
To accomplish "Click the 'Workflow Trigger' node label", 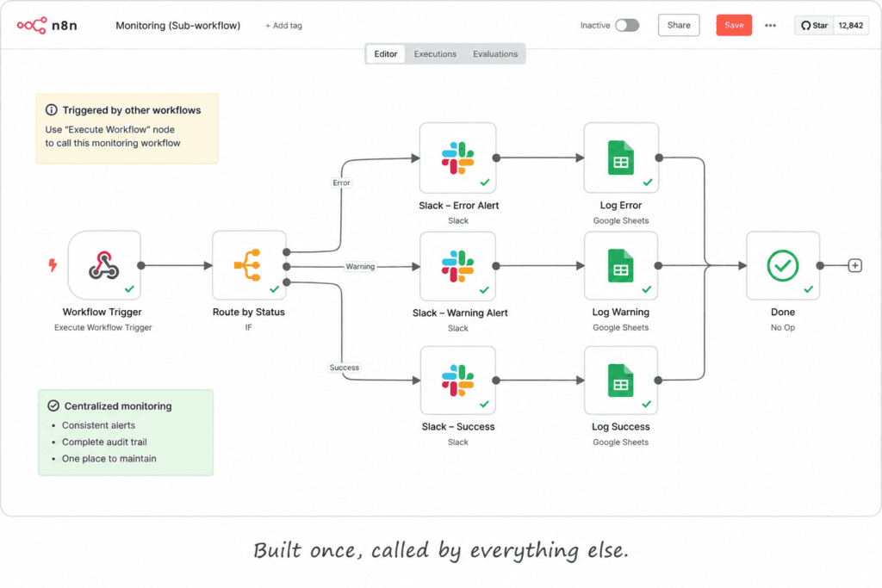I will 102,312.
